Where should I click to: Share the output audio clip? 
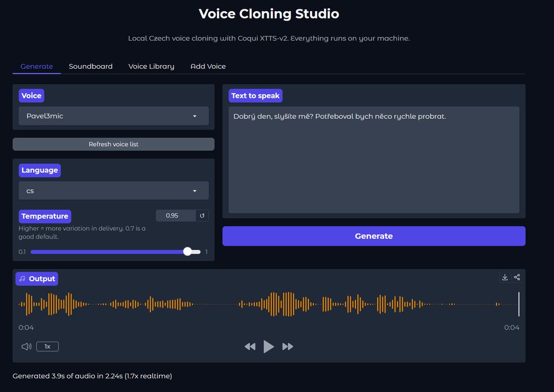click(517, 277)
